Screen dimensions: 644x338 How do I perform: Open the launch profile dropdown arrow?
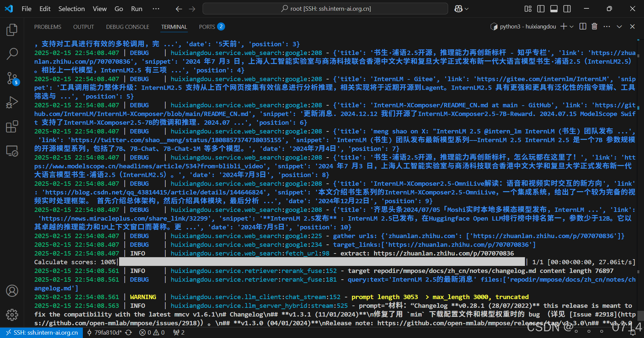click(x=572, y=26)
